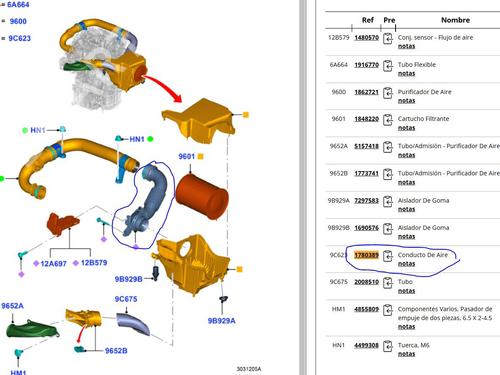Screen dimensions: 500x375
Task: Open notas under Cartucho Filtrante
Action: tap(406, 128)
